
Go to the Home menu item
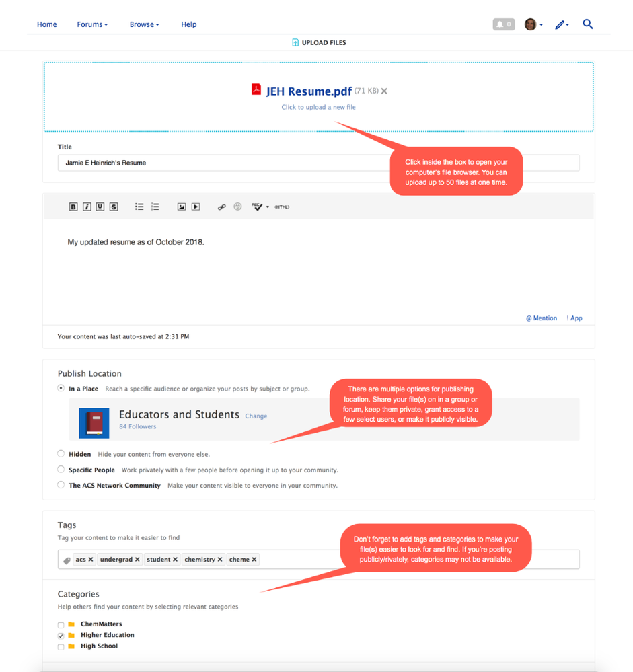pos(46,24)
